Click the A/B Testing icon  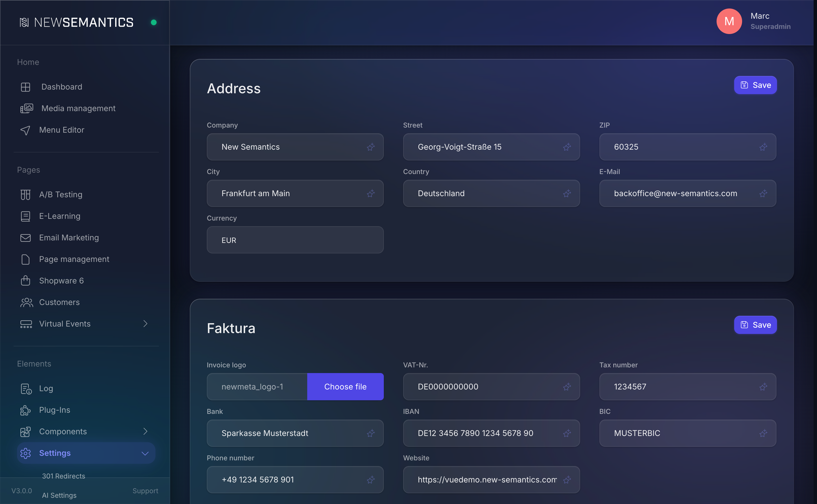[25, 195]
